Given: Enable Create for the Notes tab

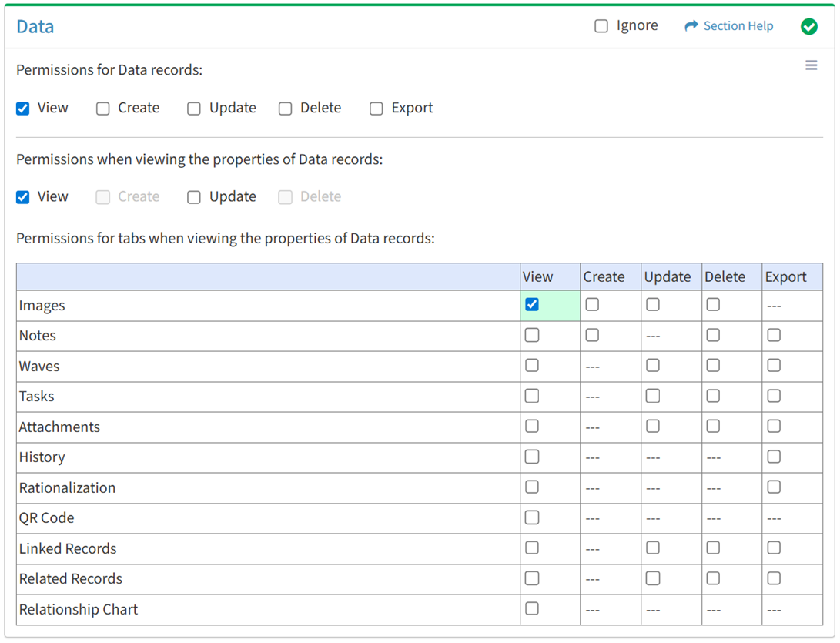Looking at the screenshot, I should (592, 335).
